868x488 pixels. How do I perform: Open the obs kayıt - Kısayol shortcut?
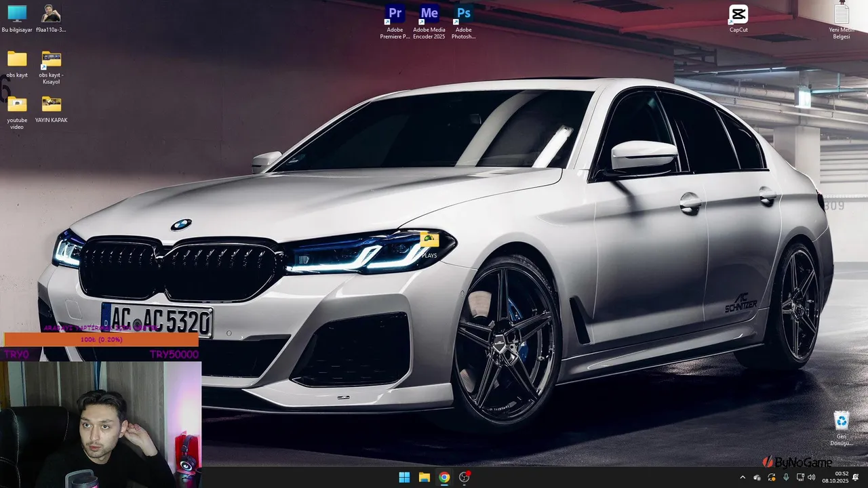point(51,67)
